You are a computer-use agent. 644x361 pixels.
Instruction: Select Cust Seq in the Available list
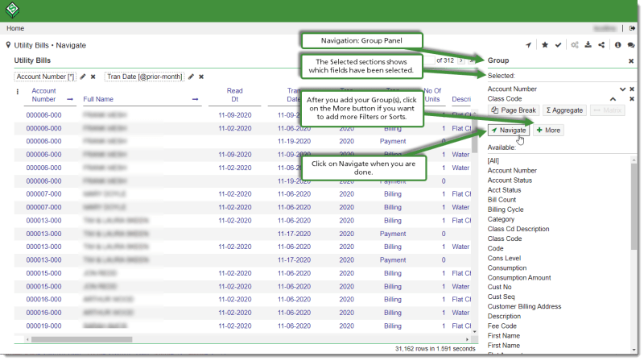coord(501,297)
